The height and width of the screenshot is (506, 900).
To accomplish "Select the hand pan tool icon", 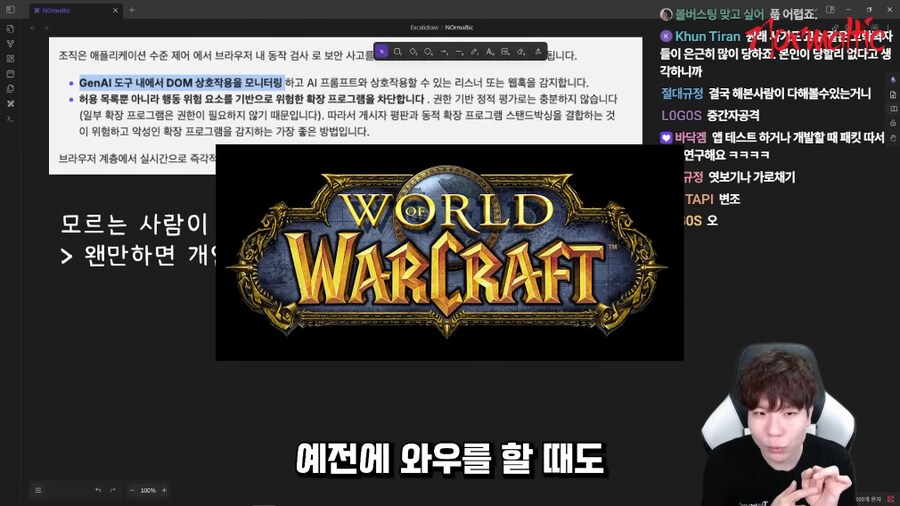I will (x=893, y=138).
